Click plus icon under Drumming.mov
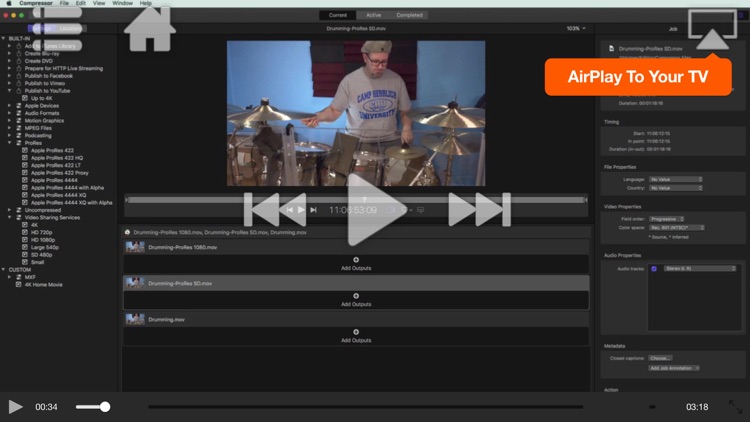The height and width of the screenshot is (422, 750). [356, 332]
